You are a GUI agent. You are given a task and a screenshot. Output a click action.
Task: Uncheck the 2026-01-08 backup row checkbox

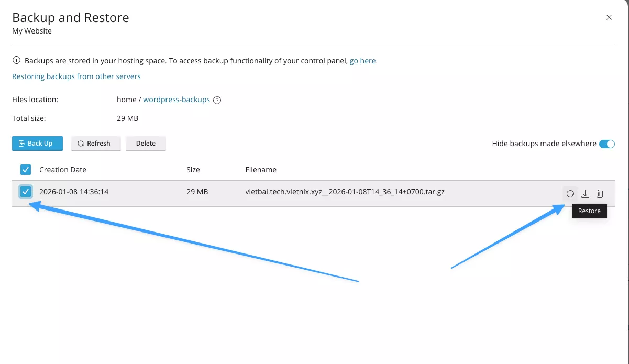pyautogui.click(x=26, y=191)
